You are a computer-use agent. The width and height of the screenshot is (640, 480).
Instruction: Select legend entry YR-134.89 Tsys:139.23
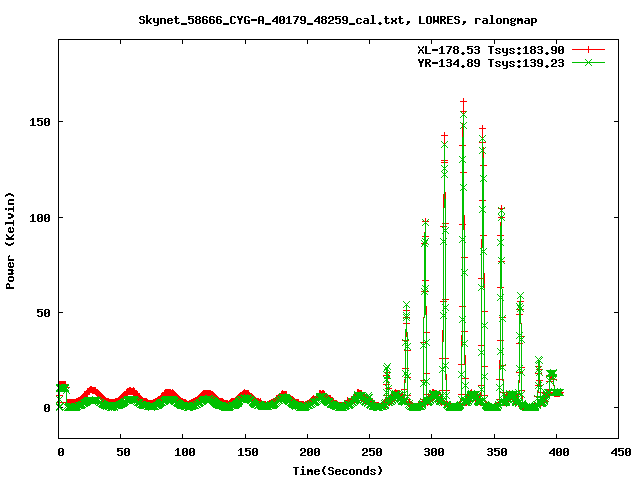tap(491, 63)
